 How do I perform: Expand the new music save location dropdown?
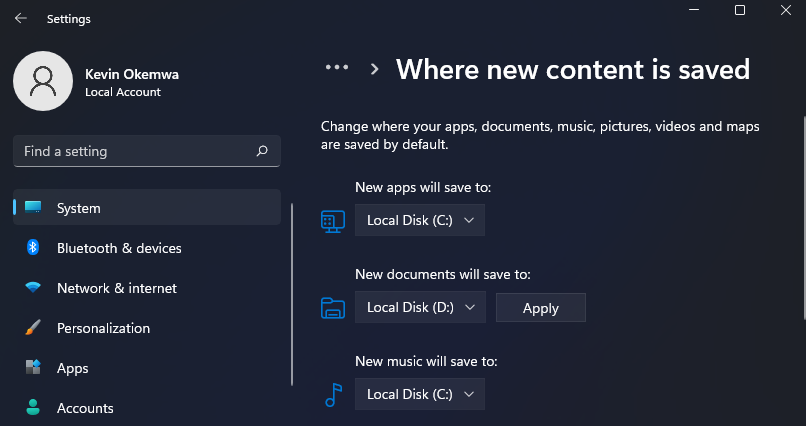420,394
